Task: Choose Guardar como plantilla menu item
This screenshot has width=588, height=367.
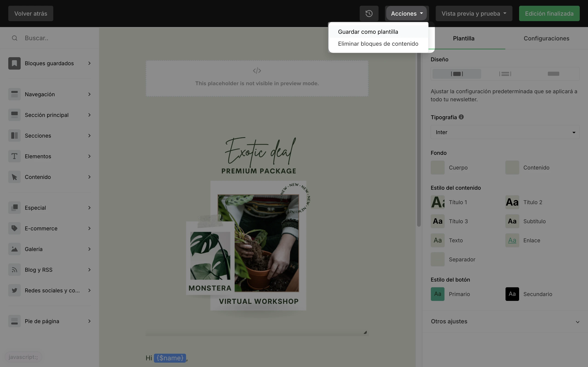Action: click(x=368, y=32)
